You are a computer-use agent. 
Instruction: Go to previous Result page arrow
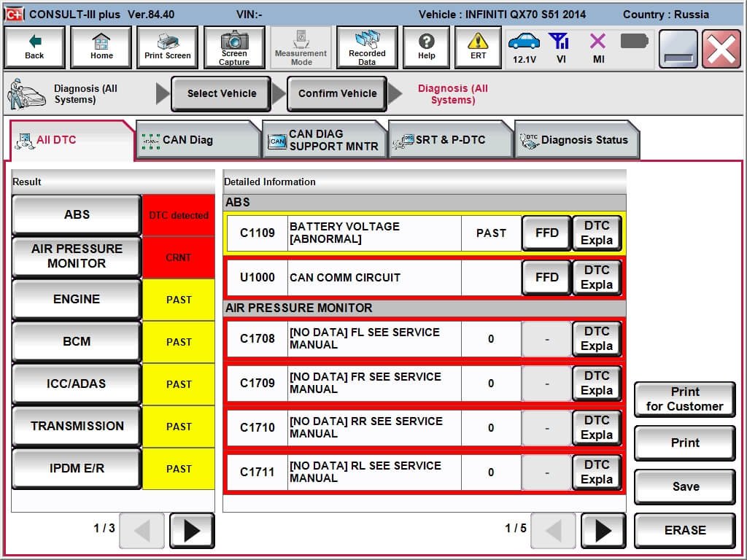(142, 531)
